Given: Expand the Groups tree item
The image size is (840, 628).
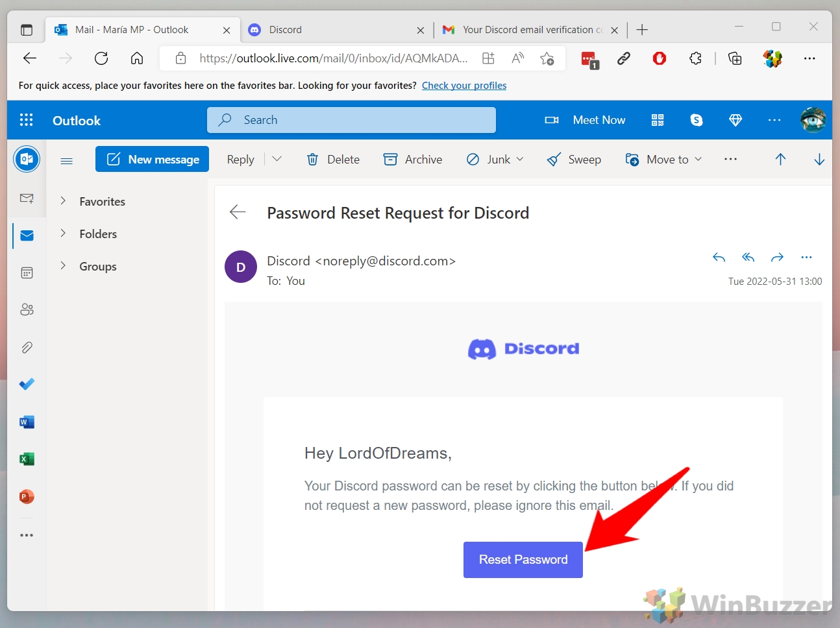Looking at the screenshot, I should (x=63, y=266).
